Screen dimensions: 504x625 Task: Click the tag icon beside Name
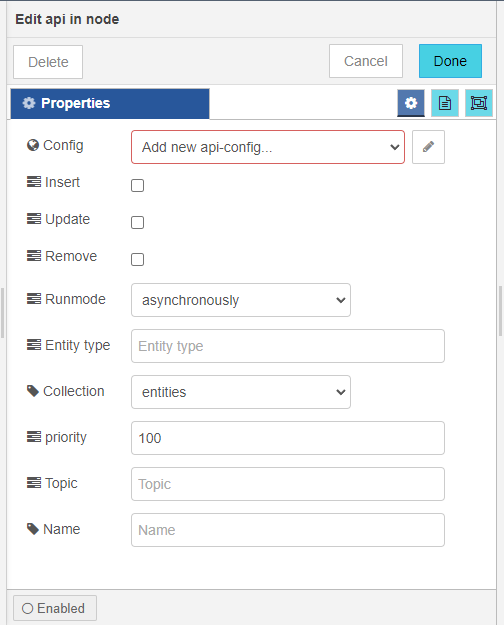(x=33, y=529)
